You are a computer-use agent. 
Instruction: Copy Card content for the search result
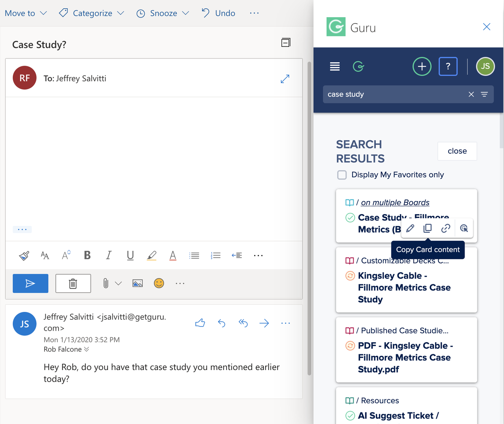pyautogui.click(x=427, y=228)
